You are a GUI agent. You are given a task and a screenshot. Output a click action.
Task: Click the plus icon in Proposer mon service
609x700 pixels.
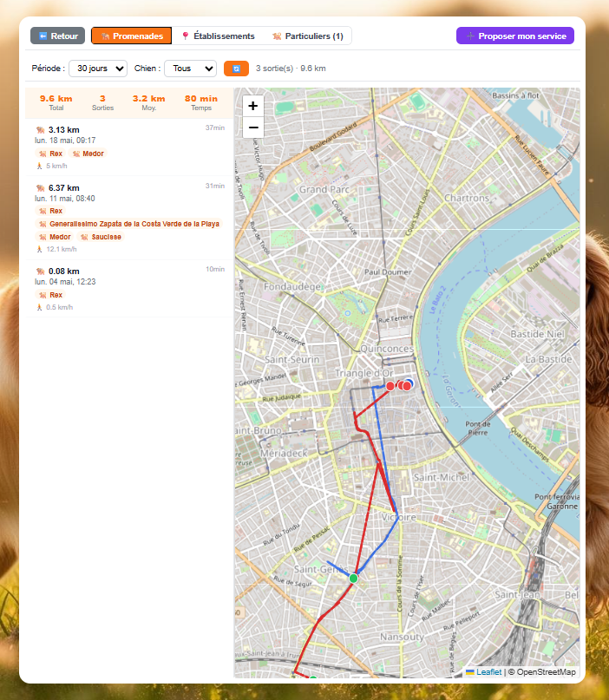click(x=470, y=36)
